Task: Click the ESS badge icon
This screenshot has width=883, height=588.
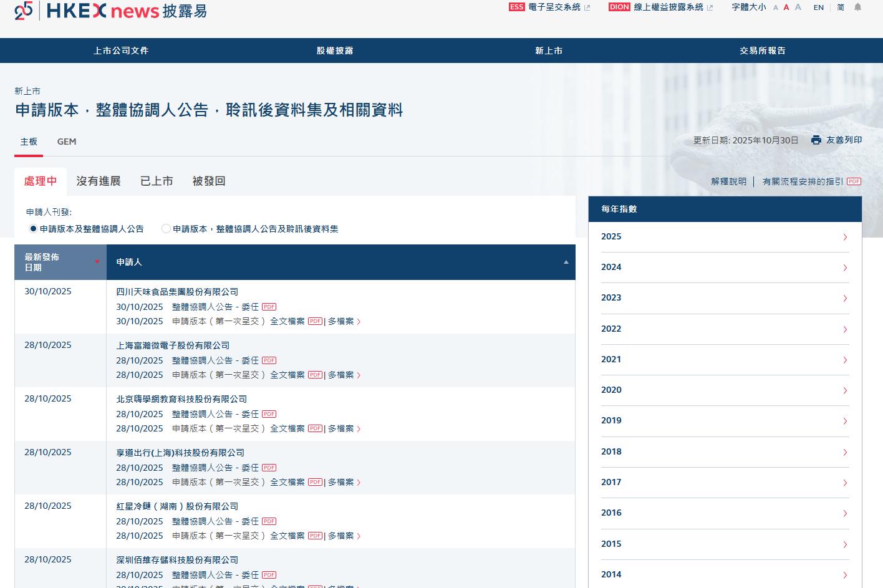Action: click(516, 7)
